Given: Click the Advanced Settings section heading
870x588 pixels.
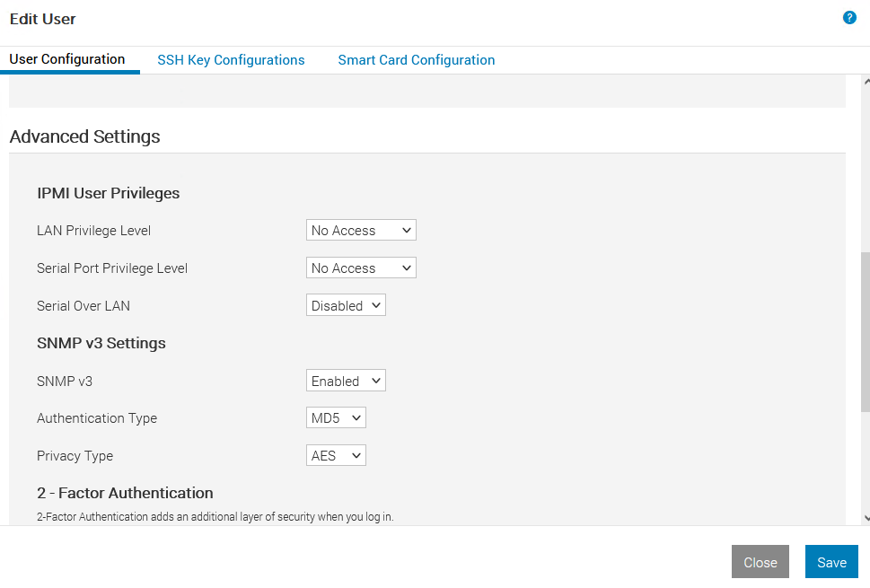Looking at the screenshot, I should (x=85, y=136).
